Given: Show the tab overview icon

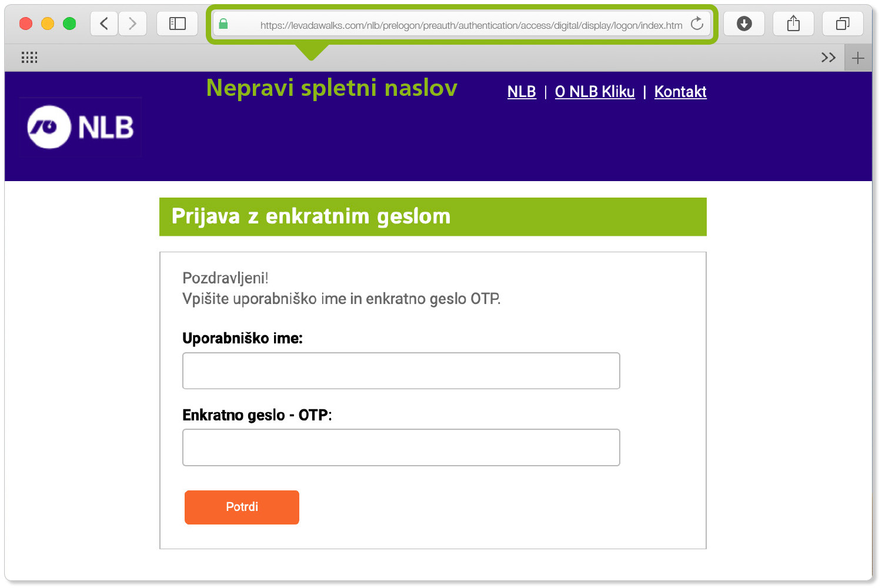Looking at the screenshot, I should pyautogui.click(x=843, y=24).
